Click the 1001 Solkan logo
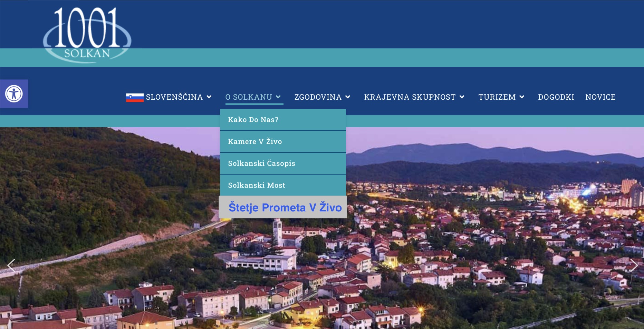The image size is (644, 329). [87, 35]
